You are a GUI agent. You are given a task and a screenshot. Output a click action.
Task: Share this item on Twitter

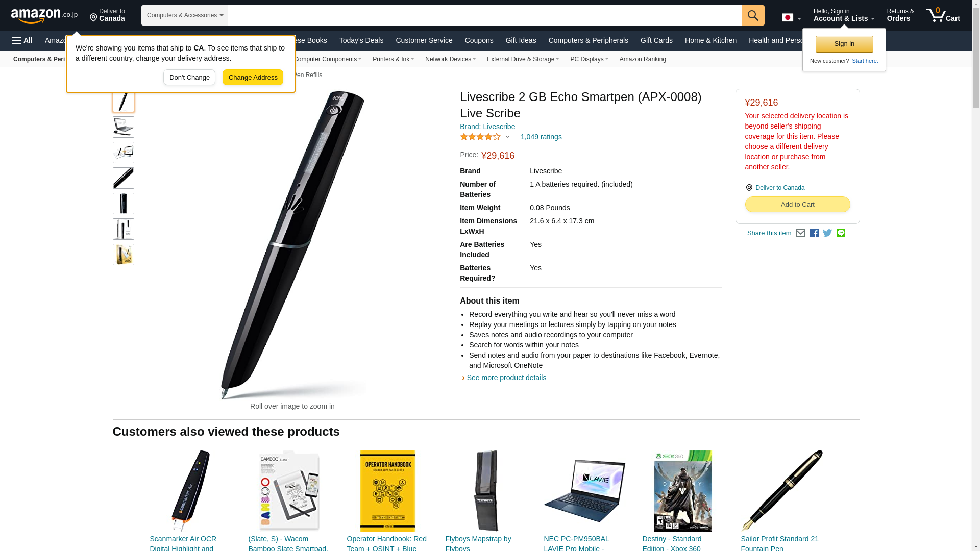tap(827, 233)
